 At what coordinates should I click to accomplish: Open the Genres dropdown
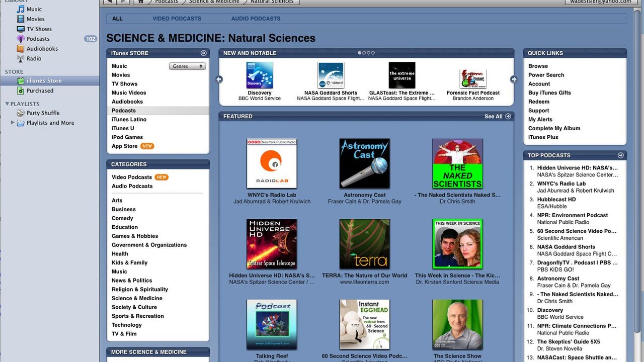[187, 66]
